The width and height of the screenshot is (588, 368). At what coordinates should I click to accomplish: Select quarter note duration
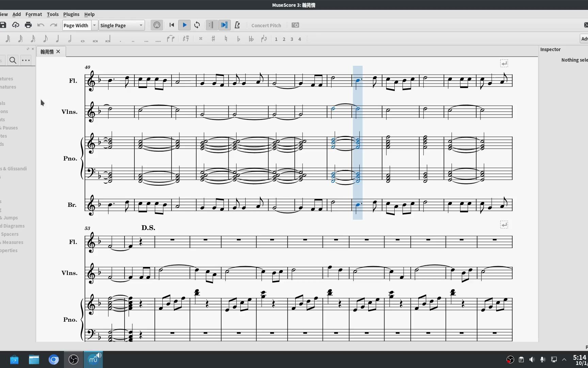click(58, 39)
